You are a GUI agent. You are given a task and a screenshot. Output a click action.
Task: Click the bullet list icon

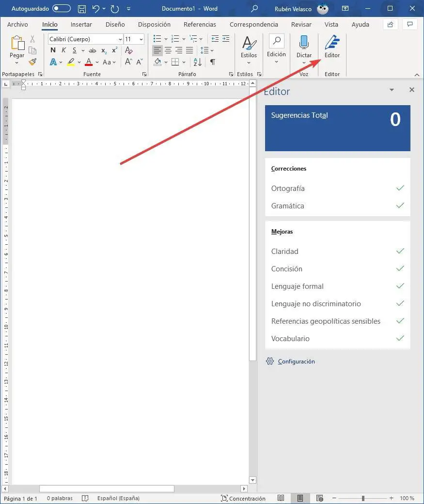coord(157,39)
